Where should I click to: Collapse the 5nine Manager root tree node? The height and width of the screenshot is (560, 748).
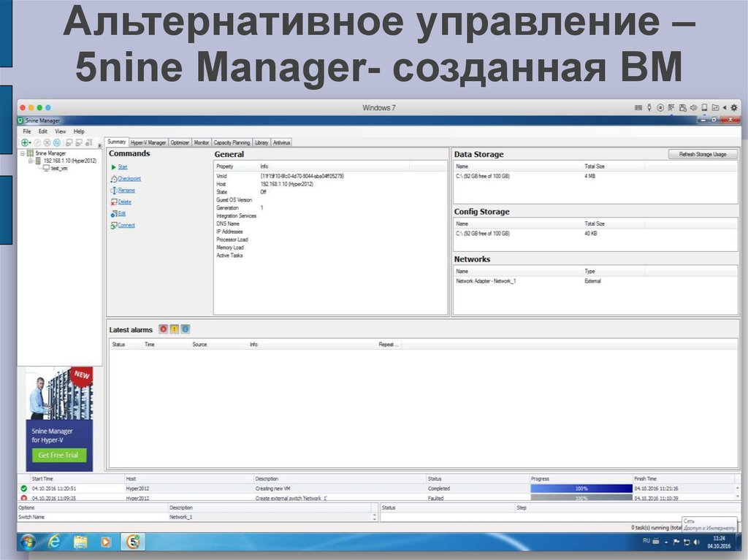(23, 153)
